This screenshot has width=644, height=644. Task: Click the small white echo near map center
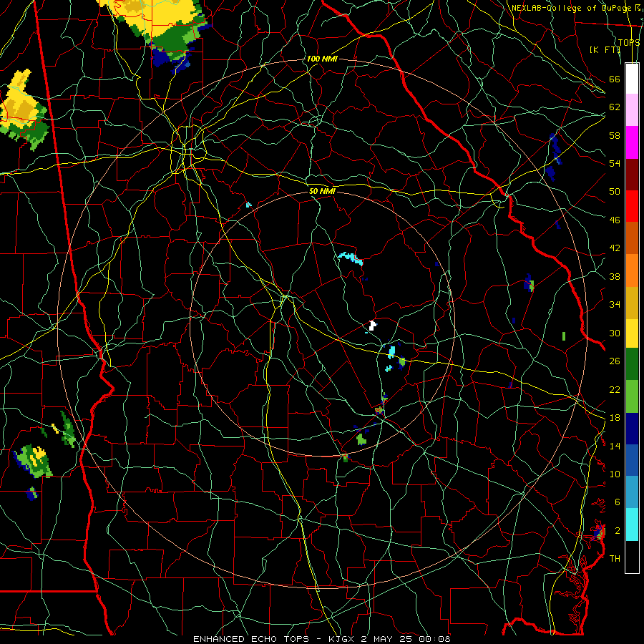coord(373,326)
